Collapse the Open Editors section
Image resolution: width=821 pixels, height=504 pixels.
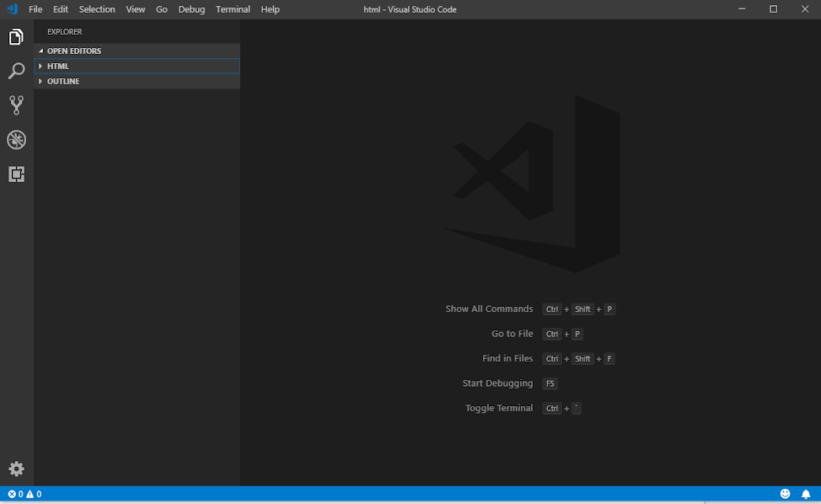point(73,51)
